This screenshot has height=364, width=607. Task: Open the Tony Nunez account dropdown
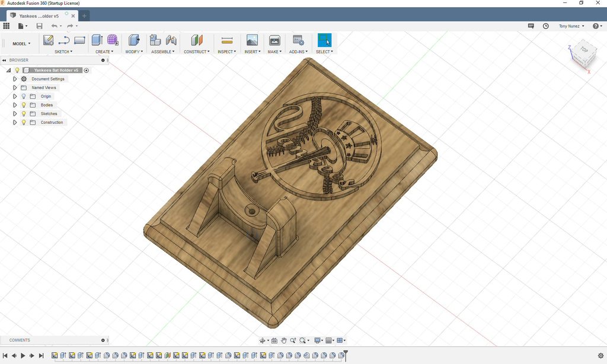[x=571, y=26]
